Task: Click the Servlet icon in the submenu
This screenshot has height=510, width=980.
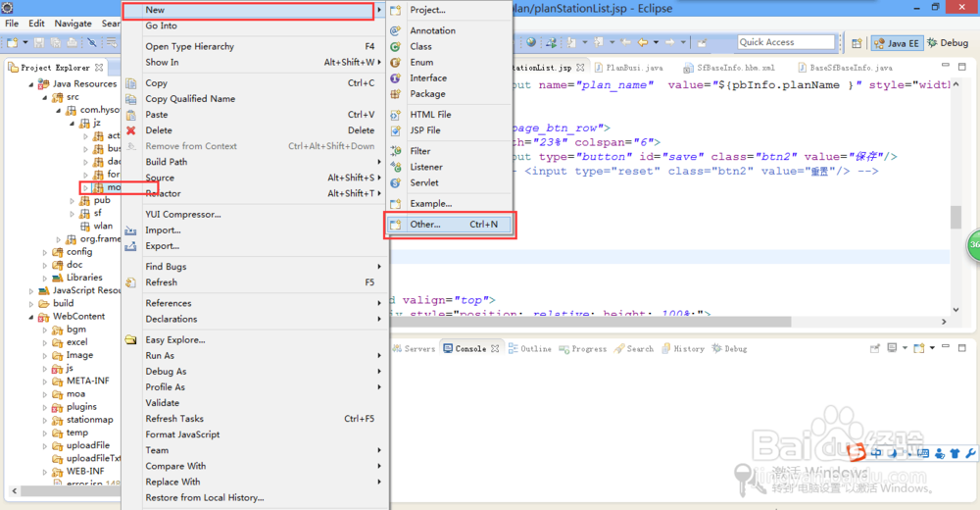Action: (x=396, y=182)
